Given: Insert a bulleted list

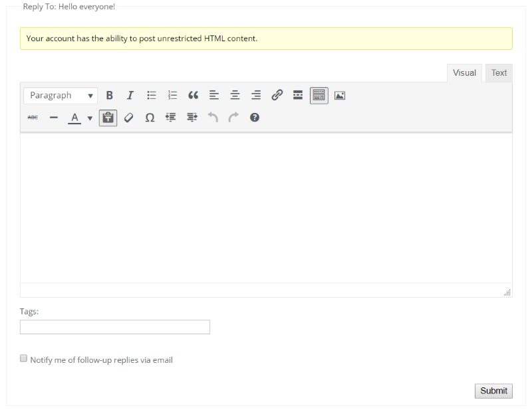Looking at the screenshot, I should pos(152,95).
